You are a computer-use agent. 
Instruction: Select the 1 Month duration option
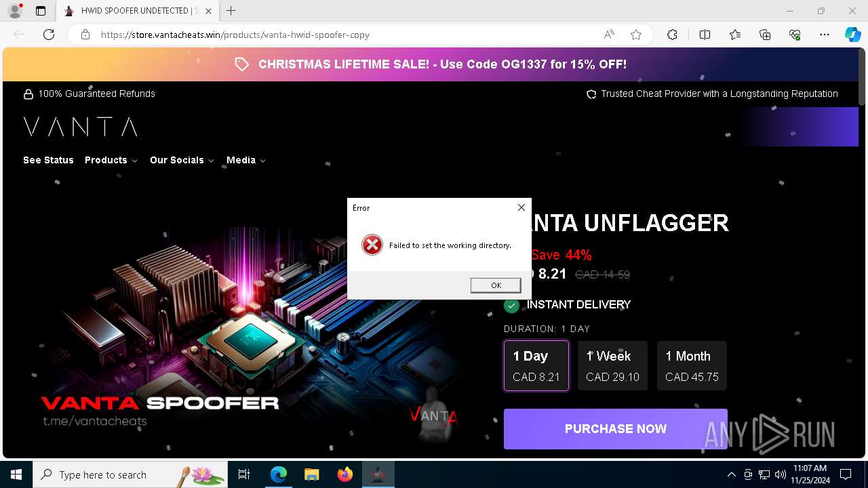692,366
